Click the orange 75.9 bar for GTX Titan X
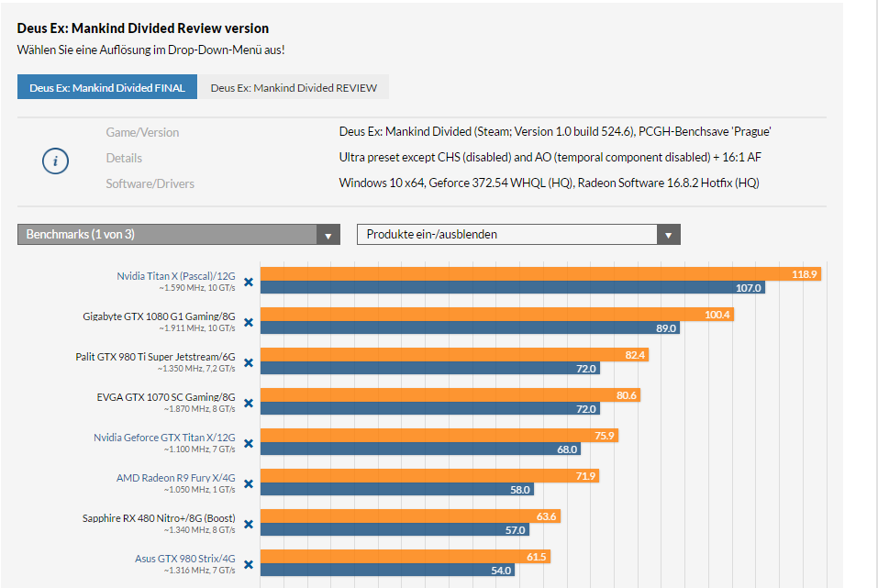 (x=439, y=435)
